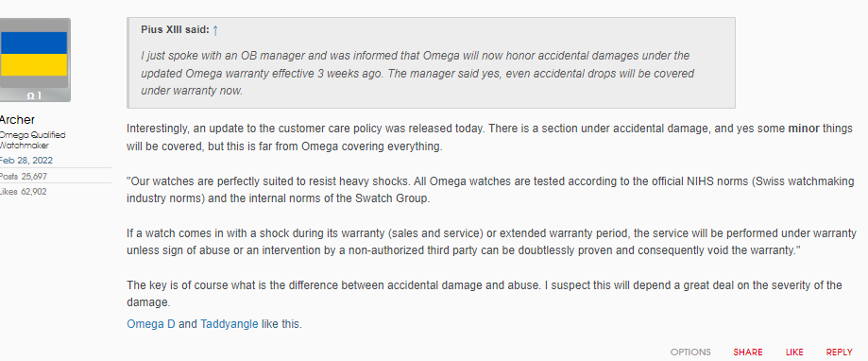Click the Posts 25,697 count
Viewport: 868px width, 361px height.
[x=24, y=177]
